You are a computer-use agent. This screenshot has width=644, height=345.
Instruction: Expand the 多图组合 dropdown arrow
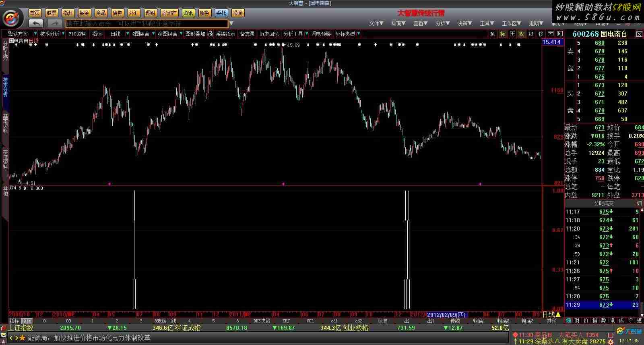click(x=181, y=34)
